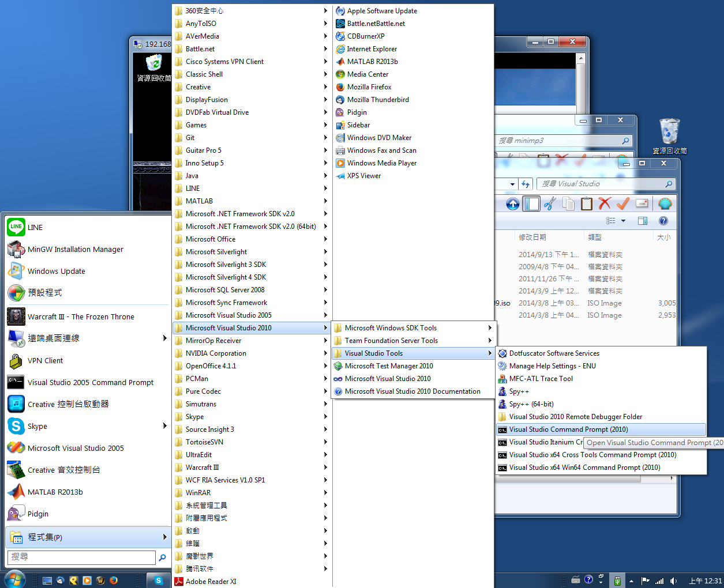Launch Warcraft III - The Frozen Throne
The height and width of the screenshot is (588, 724).
pos(87,316)
